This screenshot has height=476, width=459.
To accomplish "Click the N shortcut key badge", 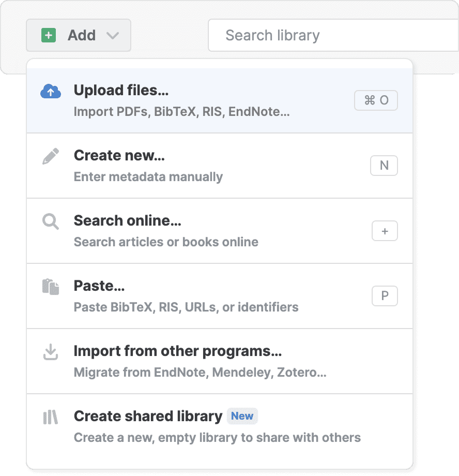I will [x=384, y=166].
